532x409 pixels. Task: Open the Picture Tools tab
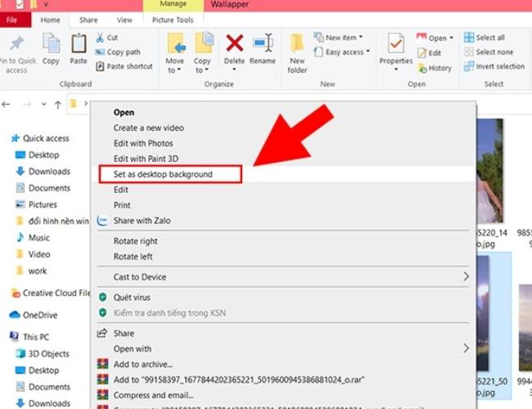(x=173, y=20)
